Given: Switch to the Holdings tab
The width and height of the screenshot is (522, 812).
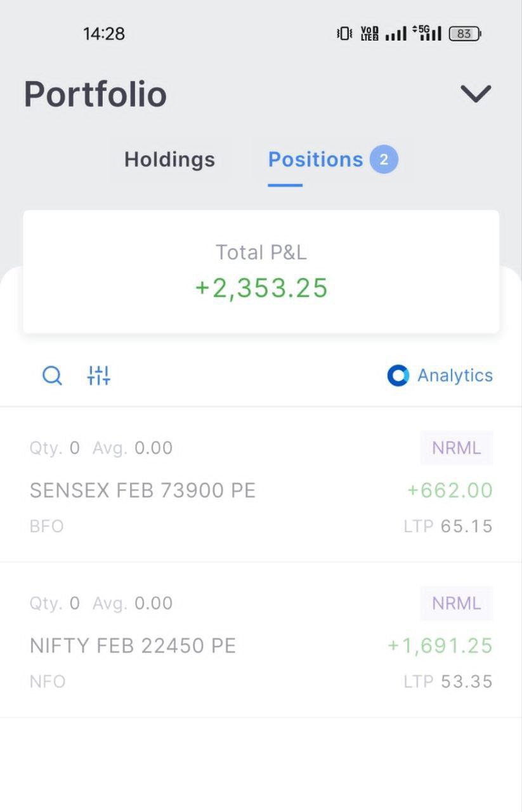Looking at the screenshot, I should [x=169, y=159].
